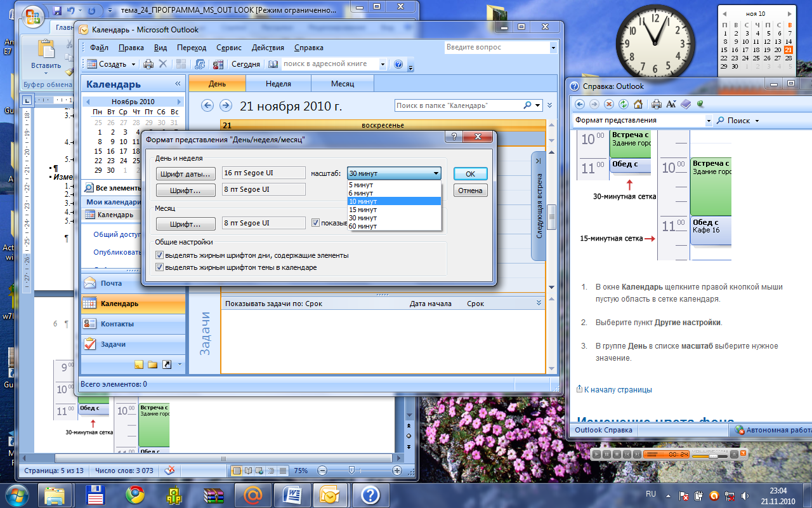The width and height of the screenshot is (812, 508).
Task: Open the Notes icon in the Outlook navigation pane
Action: point(139,364)
